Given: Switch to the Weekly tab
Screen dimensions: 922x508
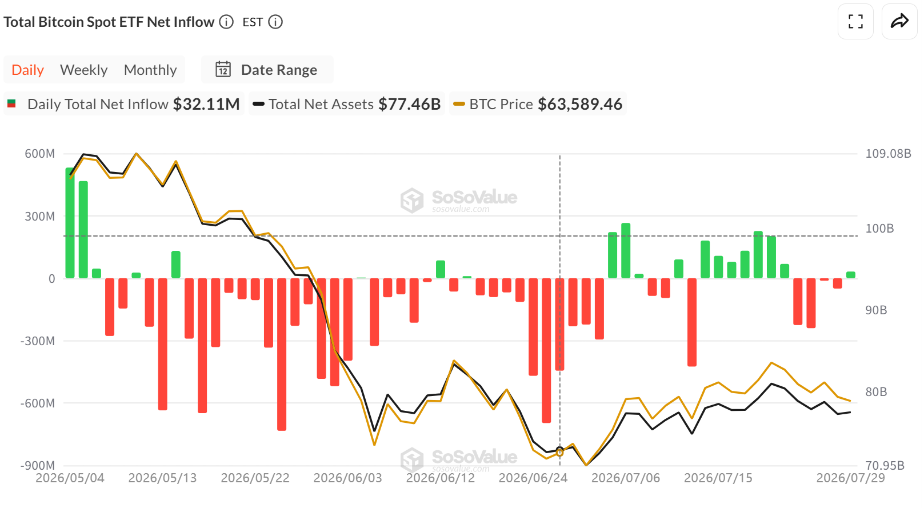Looking at the screenshot, I should click(x=83, y=70).
